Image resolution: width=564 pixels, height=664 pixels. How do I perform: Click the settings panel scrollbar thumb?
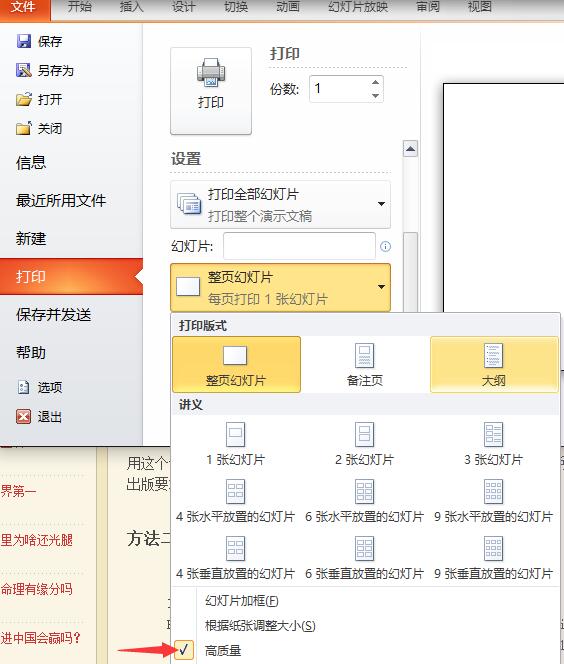click(x=410, y=272)
